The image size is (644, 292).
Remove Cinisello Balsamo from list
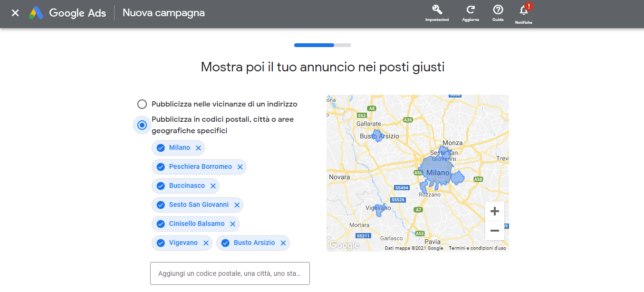[x=233, y=224]
